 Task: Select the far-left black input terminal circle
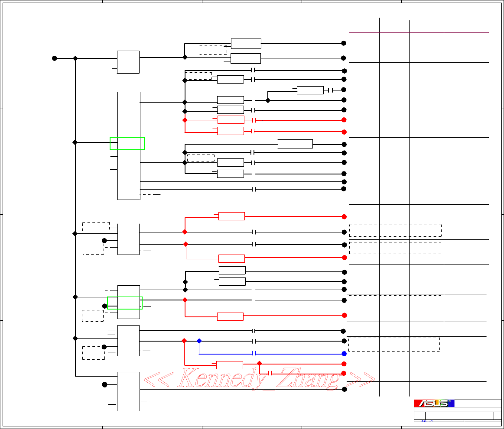point(54,58)
